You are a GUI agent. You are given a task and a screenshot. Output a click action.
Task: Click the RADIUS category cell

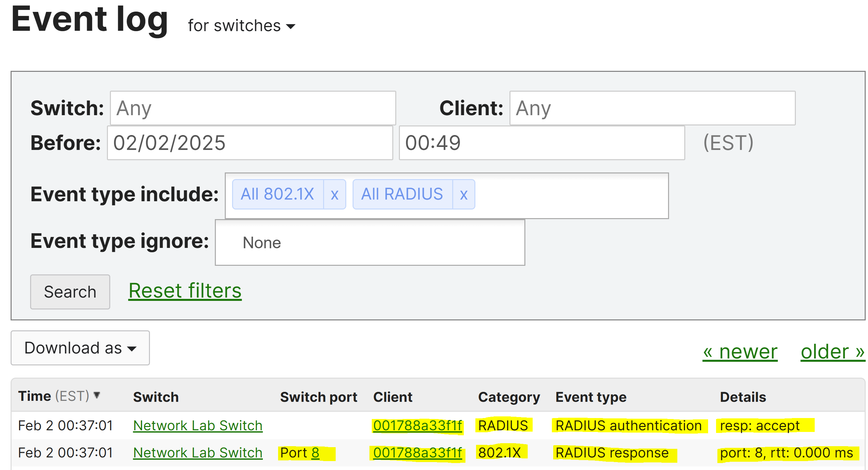point(503,426)
